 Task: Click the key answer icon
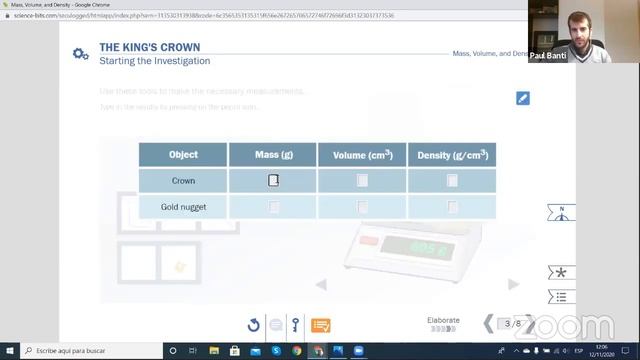[296, 325]
